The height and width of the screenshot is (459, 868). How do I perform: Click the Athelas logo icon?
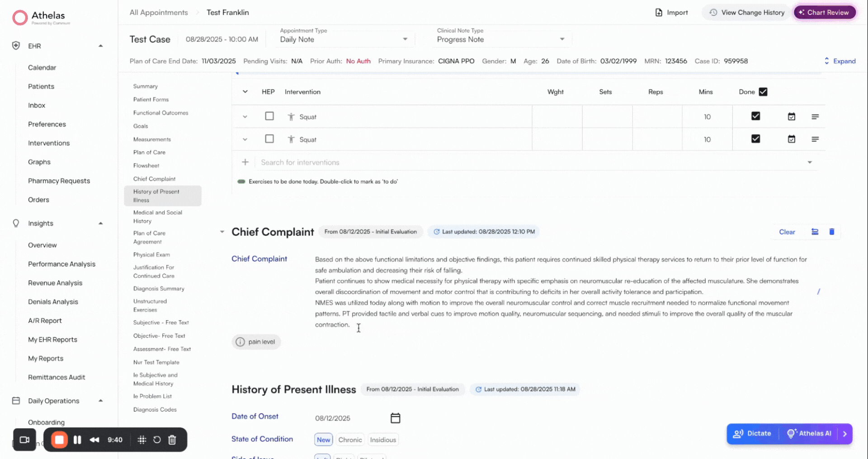pos(20,18)
